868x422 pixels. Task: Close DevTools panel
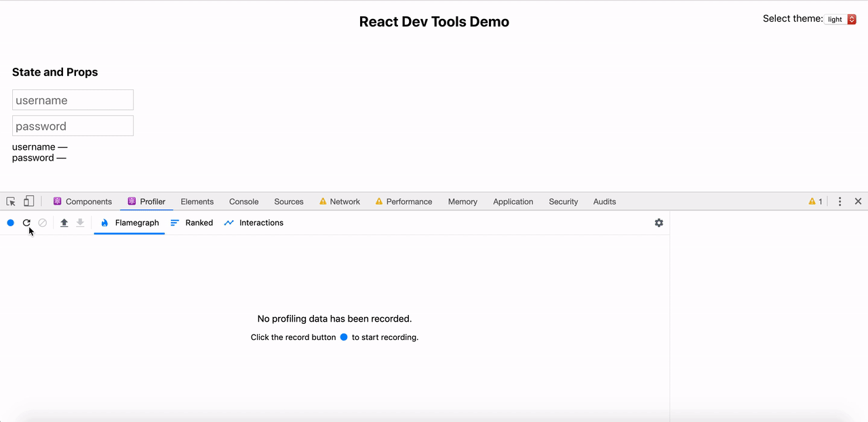pyautogui.click(x=858, y=201)
